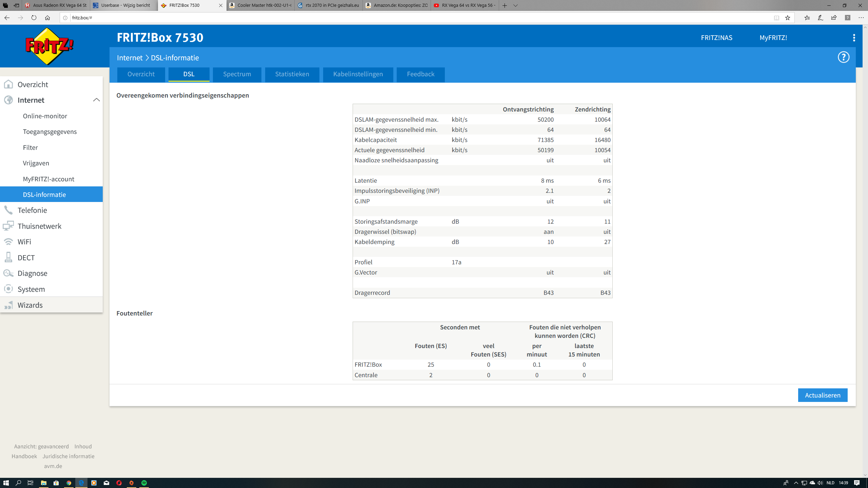Screen dimensions: 868x488
Task: Click the fritz.box address bar
Action: tap(407, 18)
